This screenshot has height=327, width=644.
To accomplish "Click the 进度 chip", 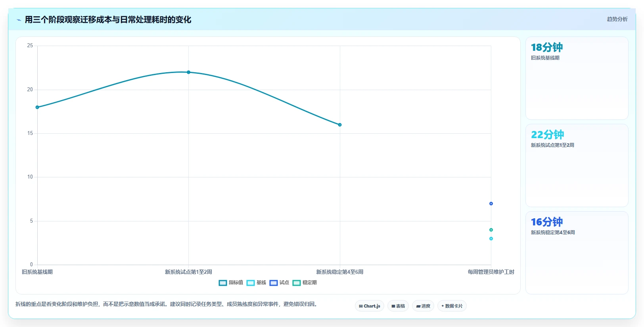I will [423, 306].
